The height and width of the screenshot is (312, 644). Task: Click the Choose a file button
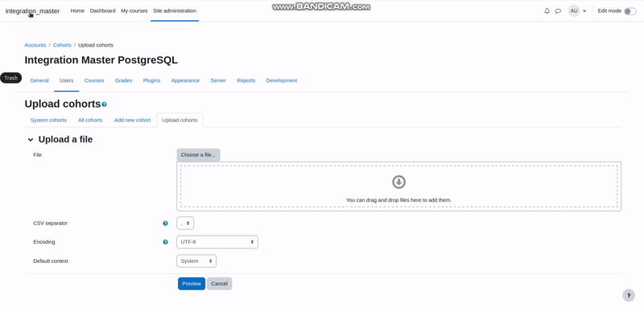(198, 154)
